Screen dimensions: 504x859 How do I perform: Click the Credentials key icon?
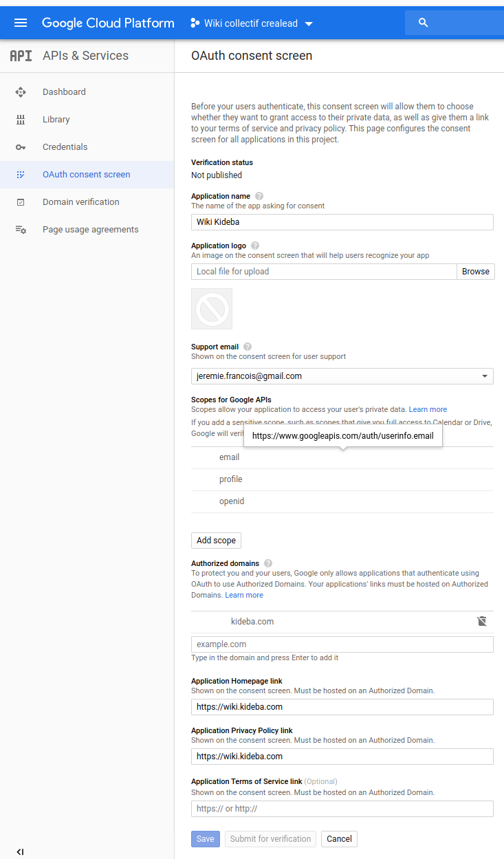(x=21, y=146)
